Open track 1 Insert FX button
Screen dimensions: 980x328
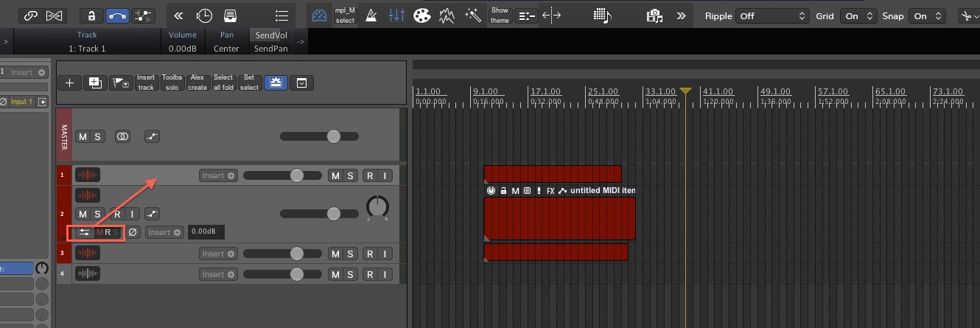point(218,175)
